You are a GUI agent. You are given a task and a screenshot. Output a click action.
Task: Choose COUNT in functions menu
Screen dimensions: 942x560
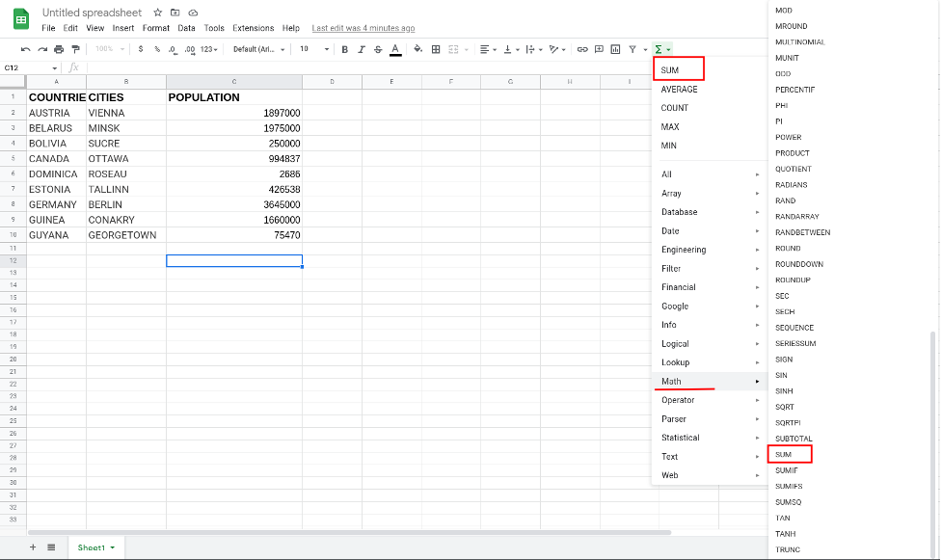coord(675,108)
